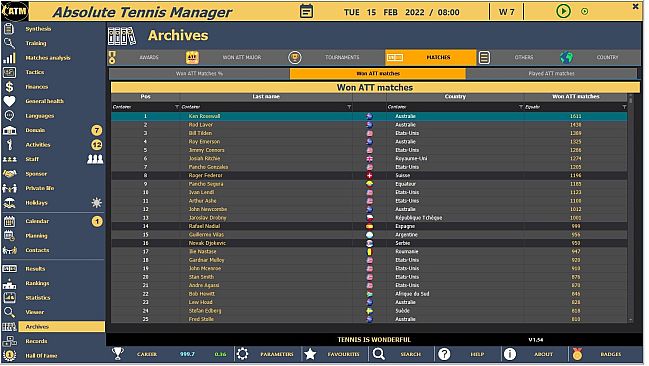The image size is (649, 366).
Task: Open the Languages speech icon
Action: pyautogui.click(x=9, y=116)
